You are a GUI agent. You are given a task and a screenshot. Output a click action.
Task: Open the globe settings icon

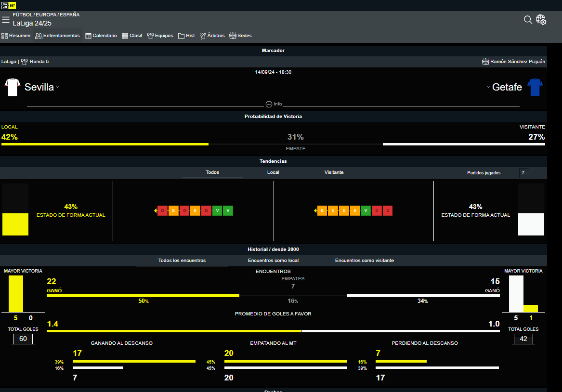click(541, 20)
